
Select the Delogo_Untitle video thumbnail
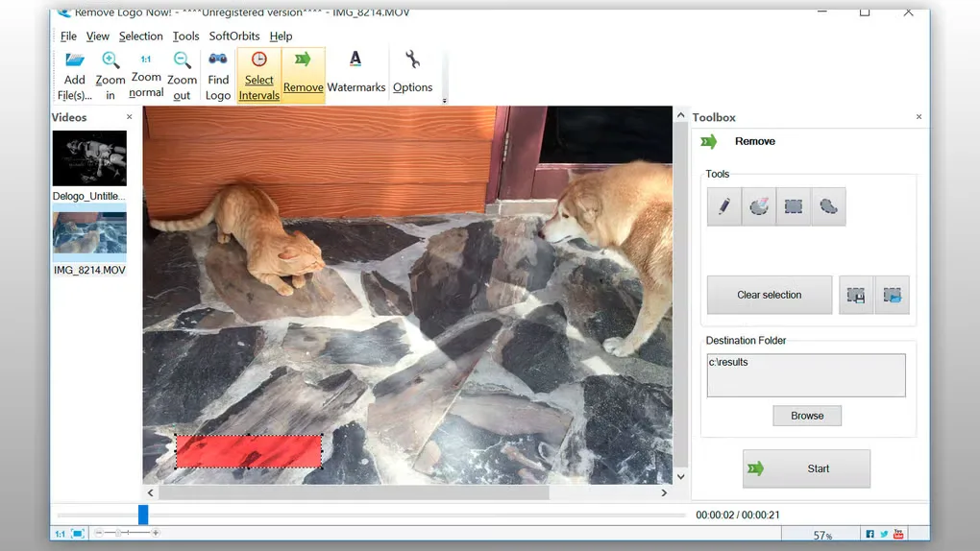(89, 158)
